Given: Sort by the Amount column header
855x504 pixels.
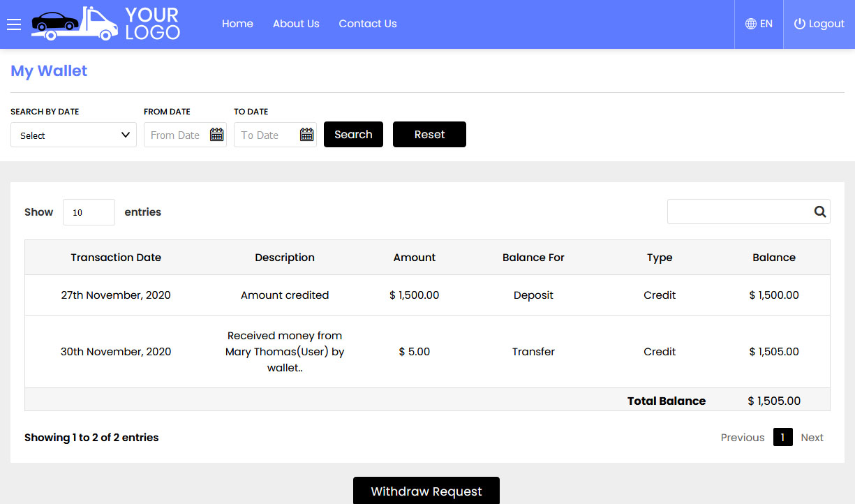Looking at the screenshot, I should [x=415, y=258].
